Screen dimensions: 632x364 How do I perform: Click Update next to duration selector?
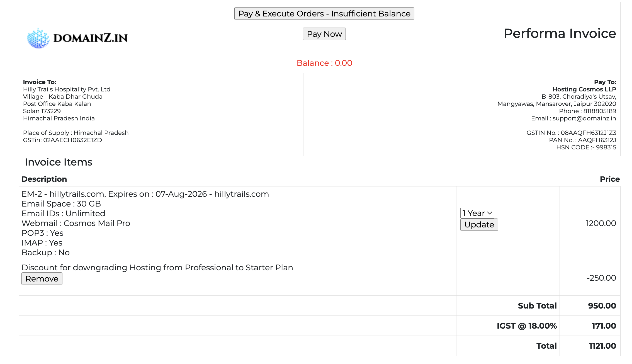[x=479, y=225]
